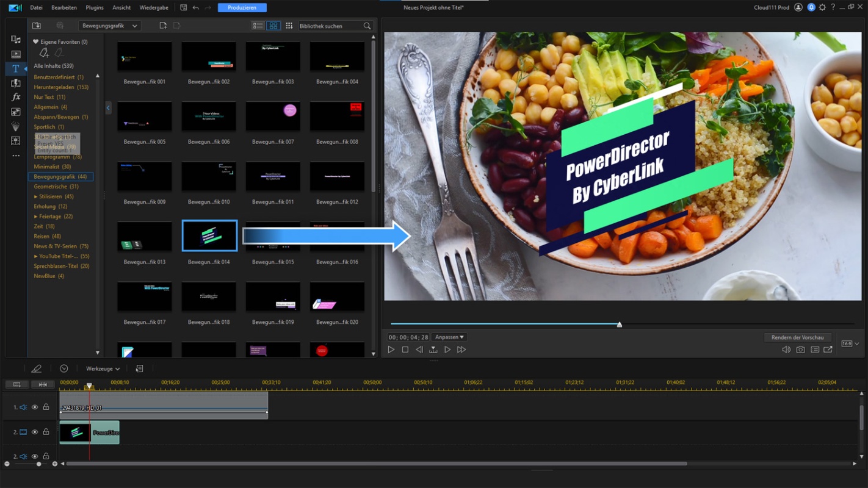Select the Bewegungsgrafik 007 thumbnail
Viewport: 868px width, 488px height.
pyautogui.click(x=273, y=117)
